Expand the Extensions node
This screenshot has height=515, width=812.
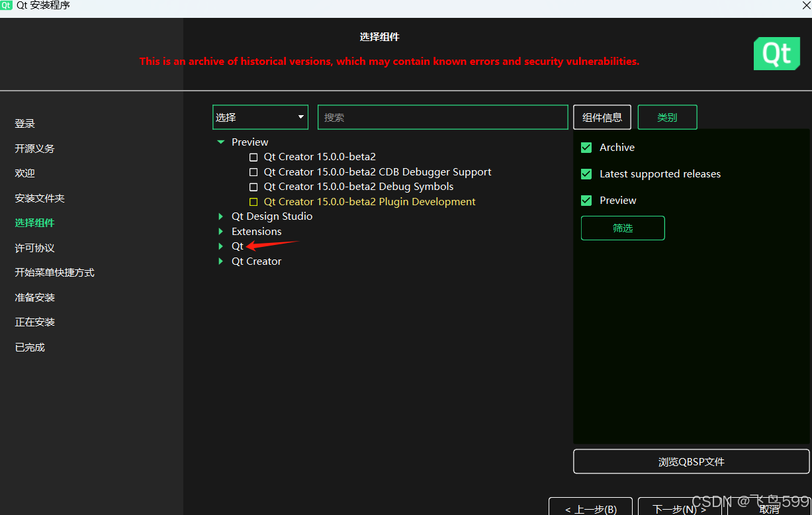[221, 232]
